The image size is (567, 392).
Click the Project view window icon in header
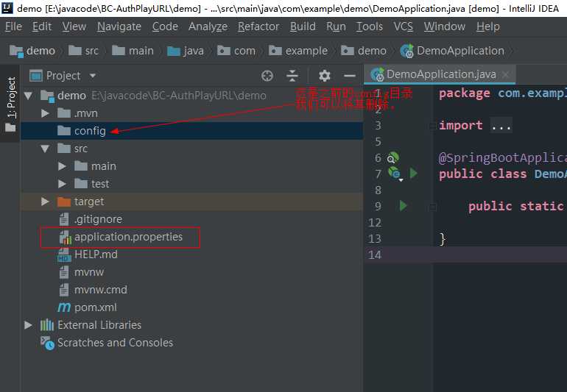36,76
